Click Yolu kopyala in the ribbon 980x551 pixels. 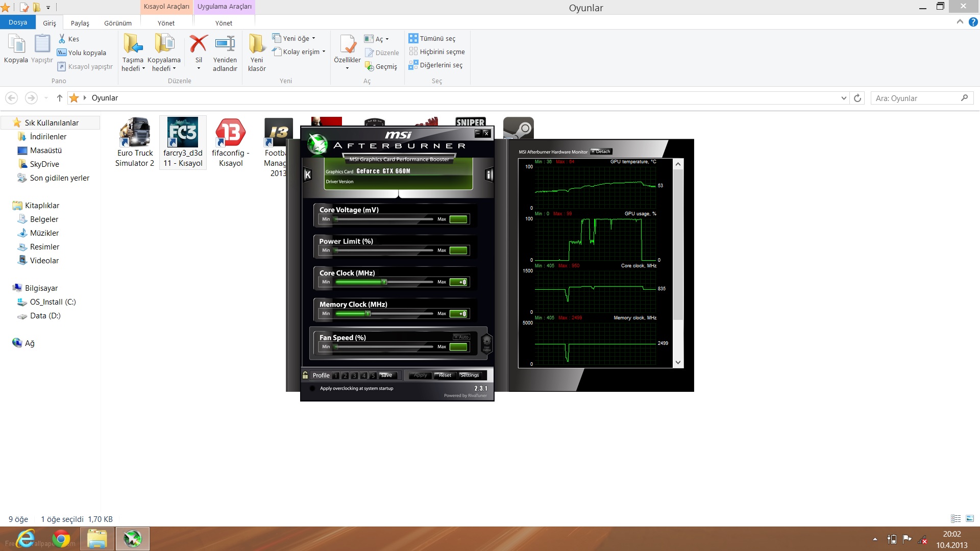click(82, 53)
